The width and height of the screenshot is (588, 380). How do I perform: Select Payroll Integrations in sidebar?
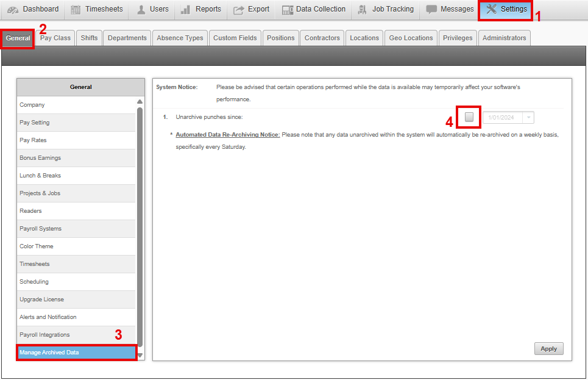click(76, 334)
